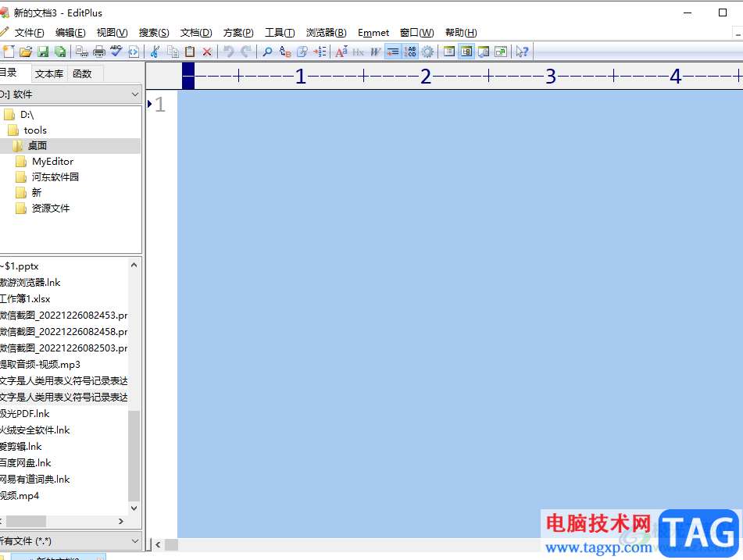Open the 文件(F) menu
Image resolution: width=743 pixels, height=560 pixels.
(x=29, y=33)
